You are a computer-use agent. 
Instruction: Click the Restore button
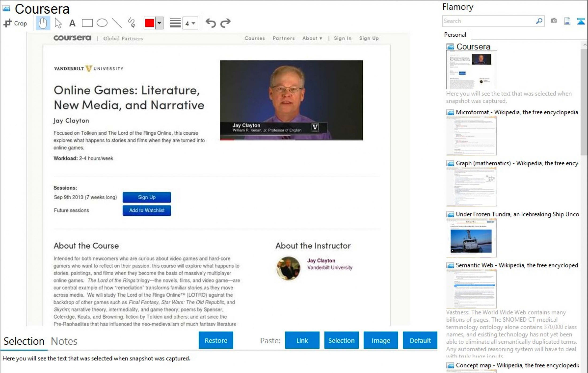(216, 340)
